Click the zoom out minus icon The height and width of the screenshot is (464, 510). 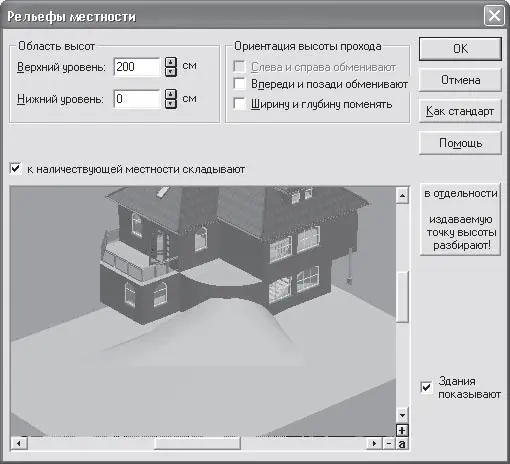389,444
